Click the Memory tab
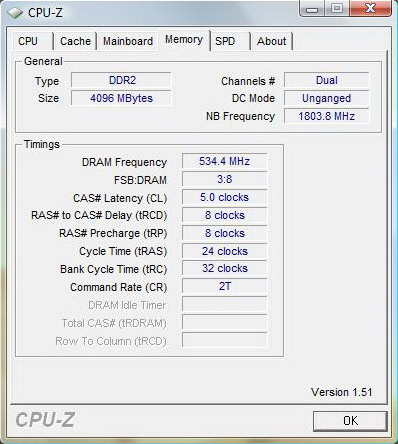The image size is (398, 444). coord(184,40)
